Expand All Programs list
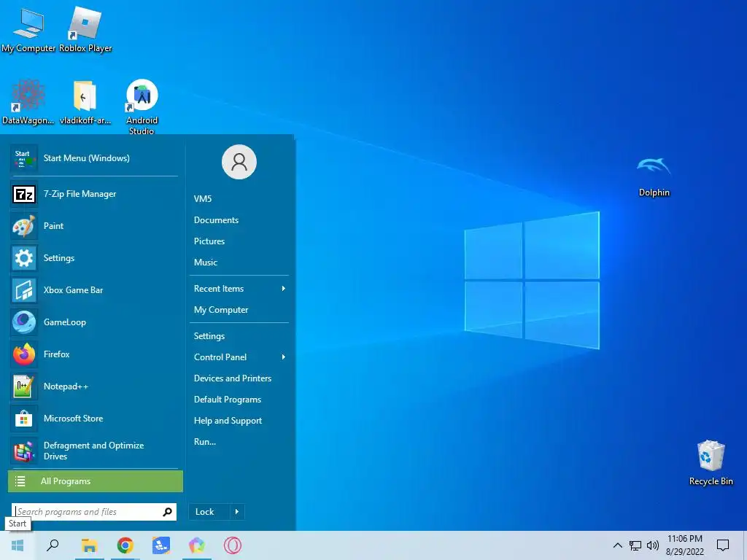The image size is (747, 560). [x=96, y=481]
